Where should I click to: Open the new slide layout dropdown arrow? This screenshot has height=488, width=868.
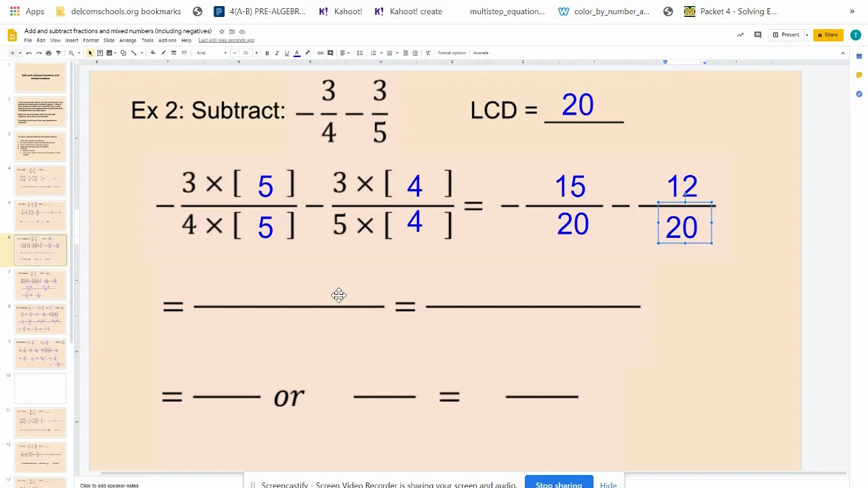coord(20,53)
